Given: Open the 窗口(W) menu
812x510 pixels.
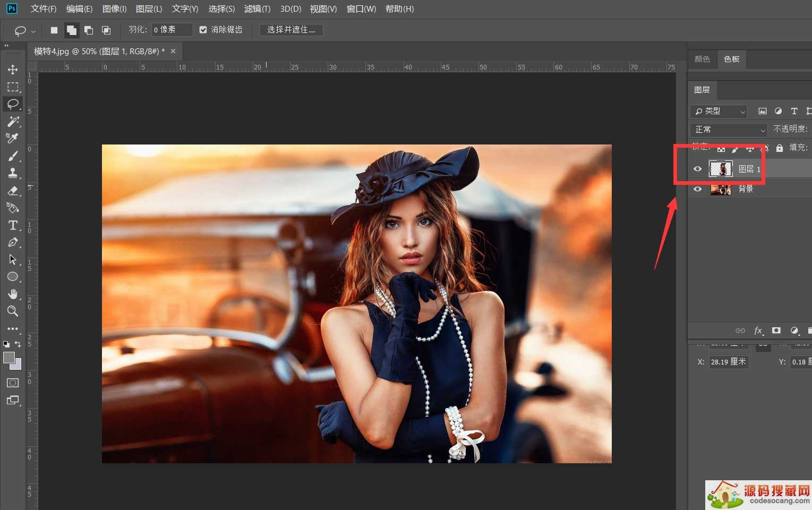Looking at the screenshot, I should click(x=361, y=9).
